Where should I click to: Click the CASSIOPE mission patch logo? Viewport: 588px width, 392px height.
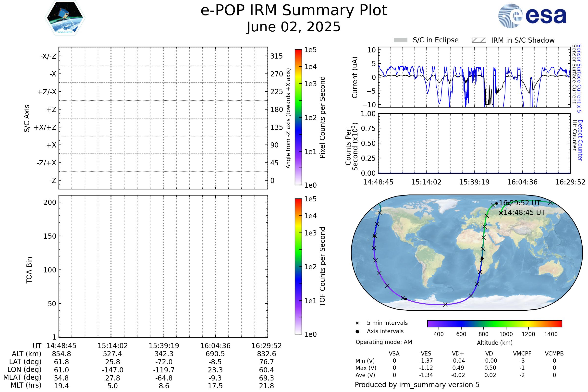coord(65,18)
